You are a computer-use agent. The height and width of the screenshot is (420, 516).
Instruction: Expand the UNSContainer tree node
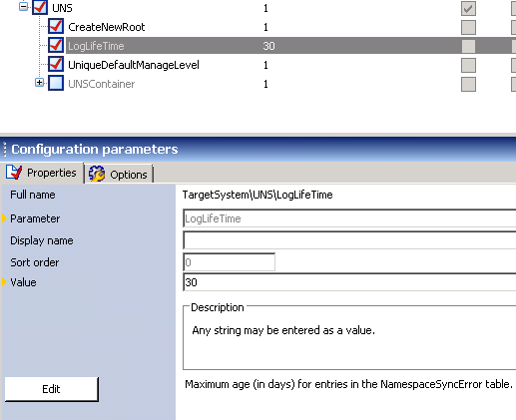39,83
